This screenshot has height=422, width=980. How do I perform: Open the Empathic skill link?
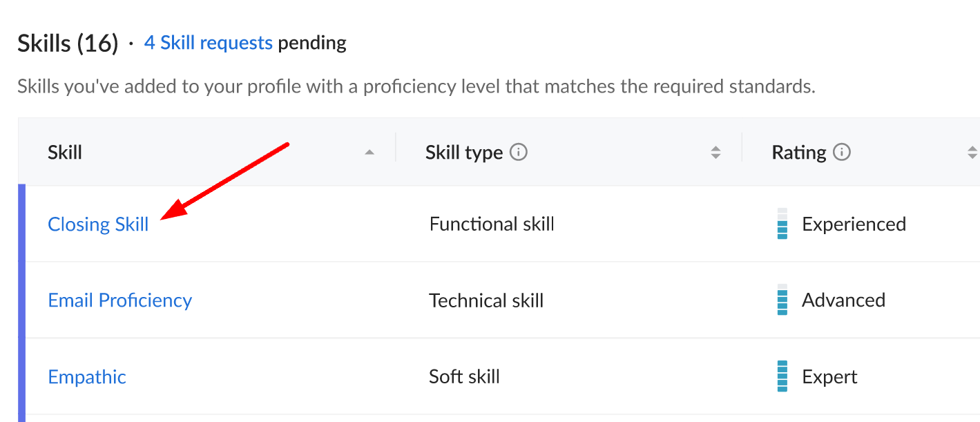click(x=87, y=377)
